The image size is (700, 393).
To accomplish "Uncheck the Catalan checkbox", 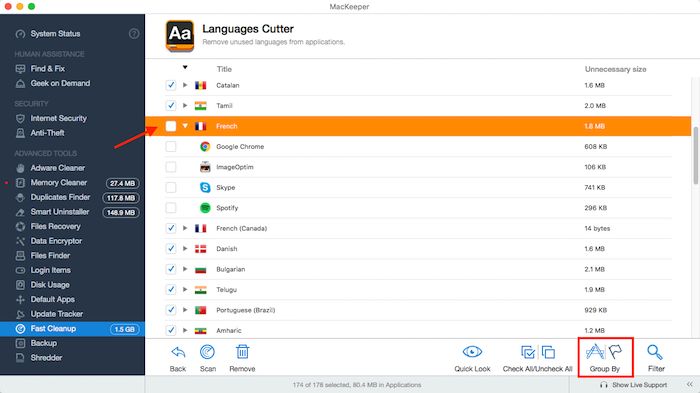I will point(171,85).
